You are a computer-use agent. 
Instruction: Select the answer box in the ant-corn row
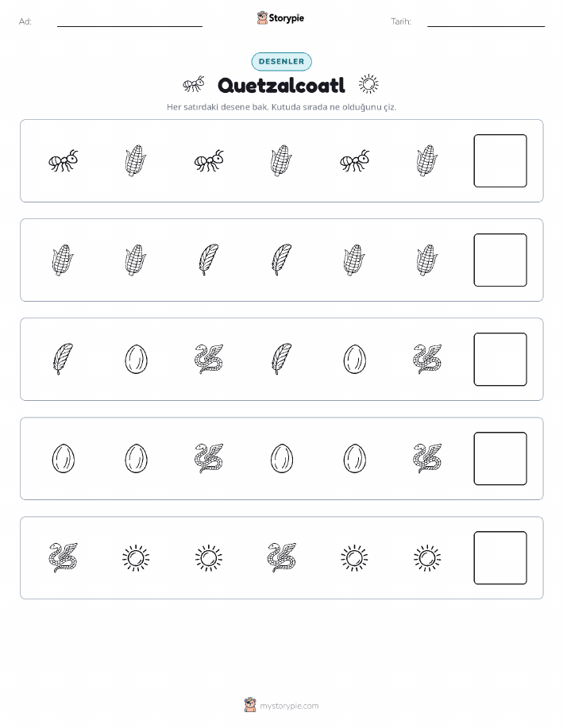pos(500,160)
